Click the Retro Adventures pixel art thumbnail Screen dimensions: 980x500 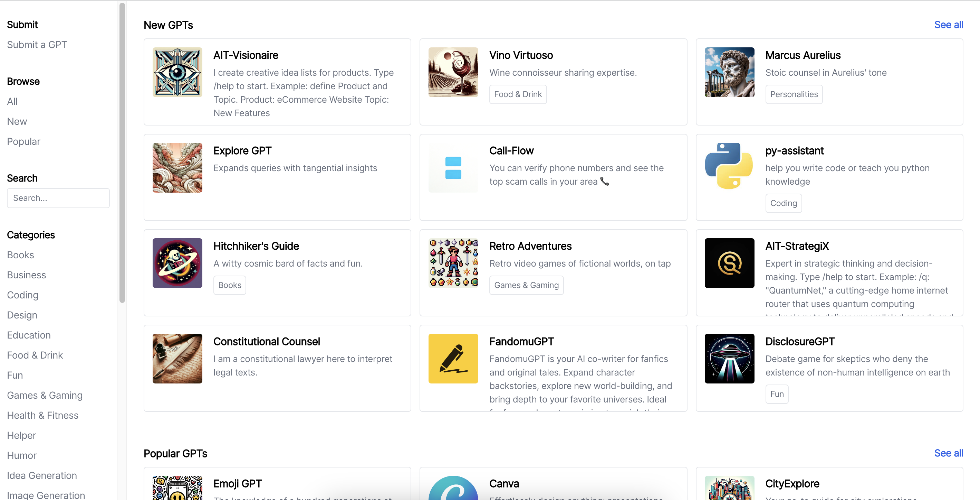click(453, 263)
